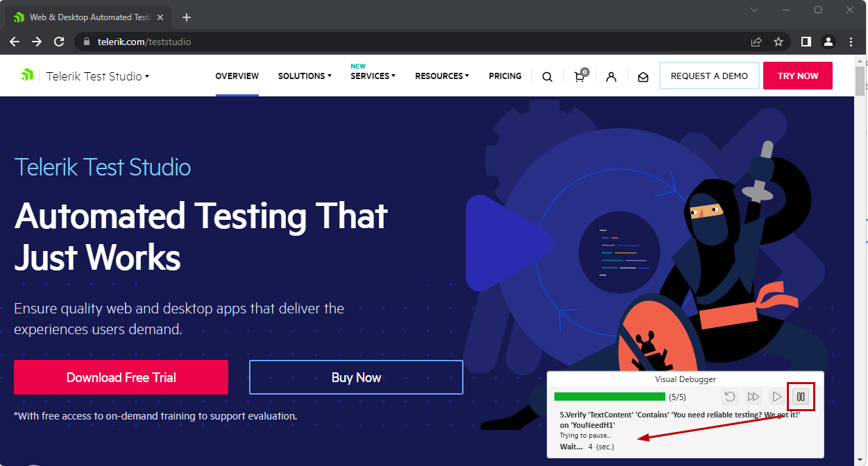
Task: Click the Download Free Trial button
Action: point(121,377)
